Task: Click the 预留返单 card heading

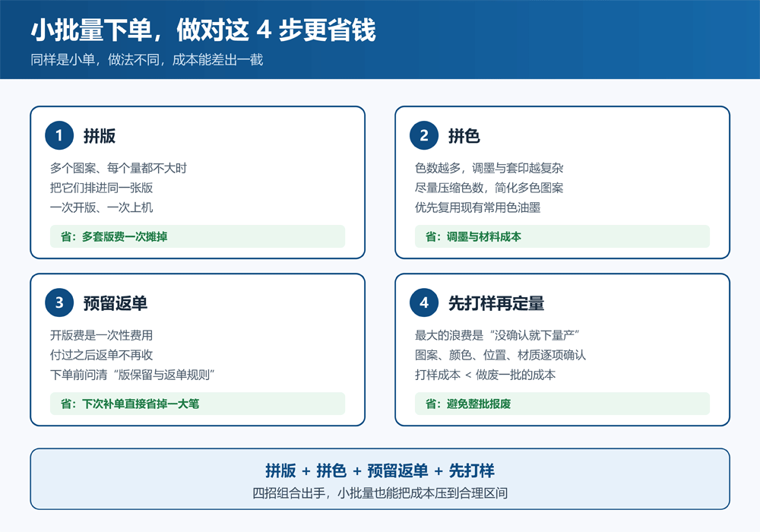Action: [x=116, y=303]
